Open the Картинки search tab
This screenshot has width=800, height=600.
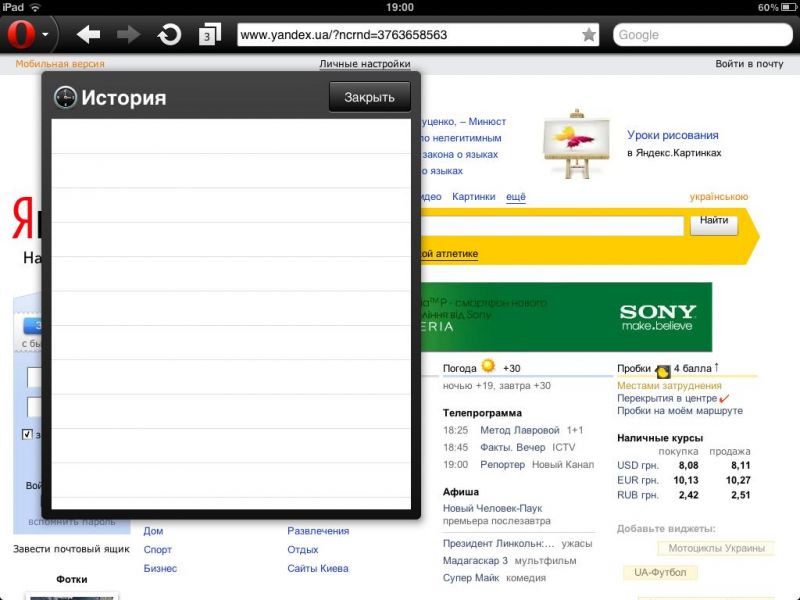point(473,197)
